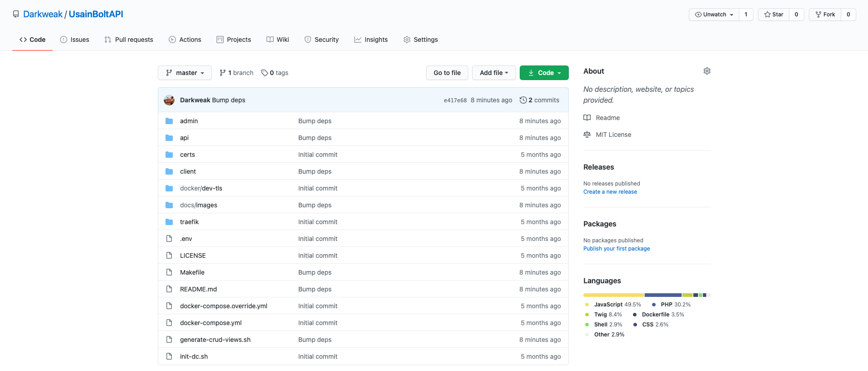Image resolution: width=868 pixels, height=371 pixels.
Task: Click the README.md file icon
Action: coord(169,289)
